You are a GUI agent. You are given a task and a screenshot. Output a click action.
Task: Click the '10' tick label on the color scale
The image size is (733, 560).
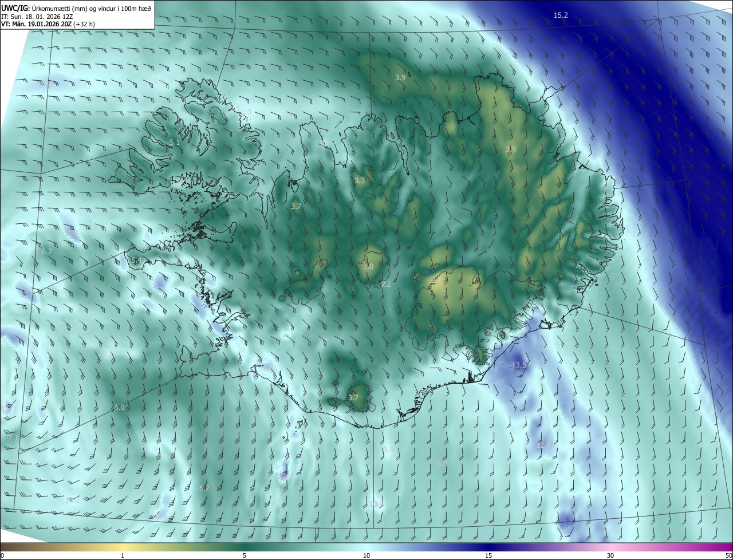pyautogui.click(x=366, y=555)
